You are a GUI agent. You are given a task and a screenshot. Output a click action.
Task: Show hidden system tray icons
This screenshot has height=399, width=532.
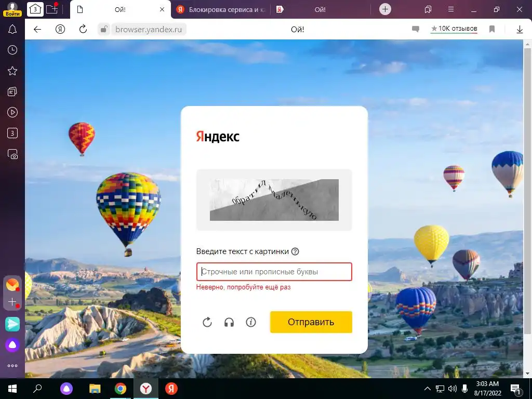click(x=428, y=389)
